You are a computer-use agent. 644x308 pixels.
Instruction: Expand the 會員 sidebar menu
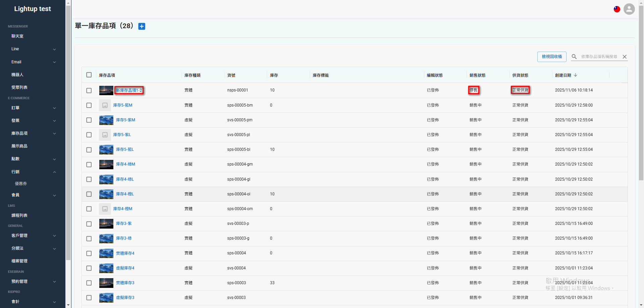33,195
